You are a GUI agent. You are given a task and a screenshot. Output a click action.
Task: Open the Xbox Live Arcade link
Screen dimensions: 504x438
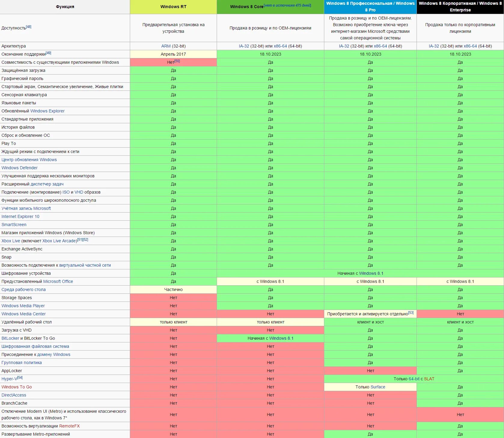point(59,241)
